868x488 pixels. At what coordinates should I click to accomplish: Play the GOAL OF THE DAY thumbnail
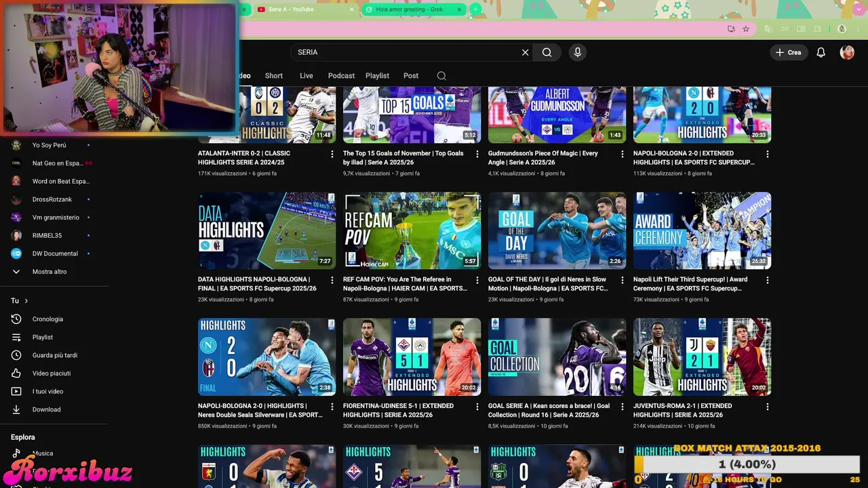[557, 230]
